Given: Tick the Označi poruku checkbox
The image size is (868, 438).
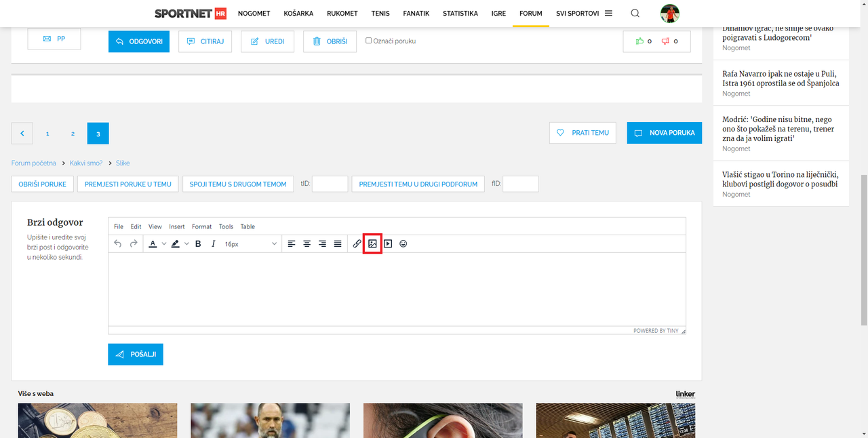Looking at the screenshot, I should pos(369,41).
